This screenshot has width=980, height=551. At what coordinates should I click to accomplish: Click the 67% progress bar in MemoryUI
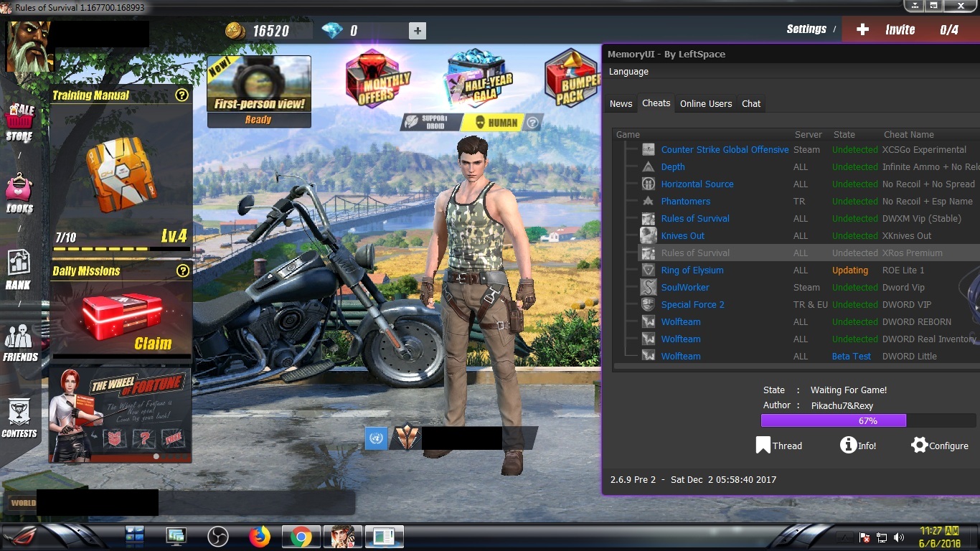tap(868, 421)
